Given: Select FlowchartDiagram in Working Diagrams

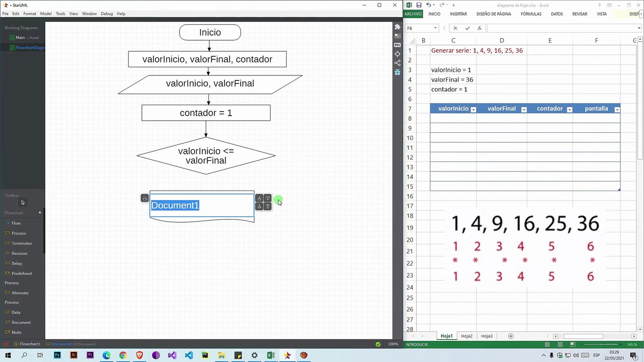Looking at the screenshot, I should tap(28, 48).
